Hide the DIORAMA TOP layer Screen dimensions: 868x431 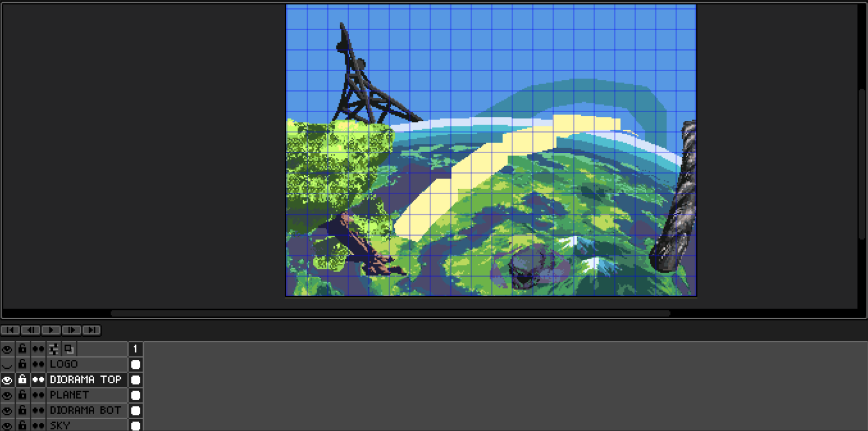click(x=7, y=380)
